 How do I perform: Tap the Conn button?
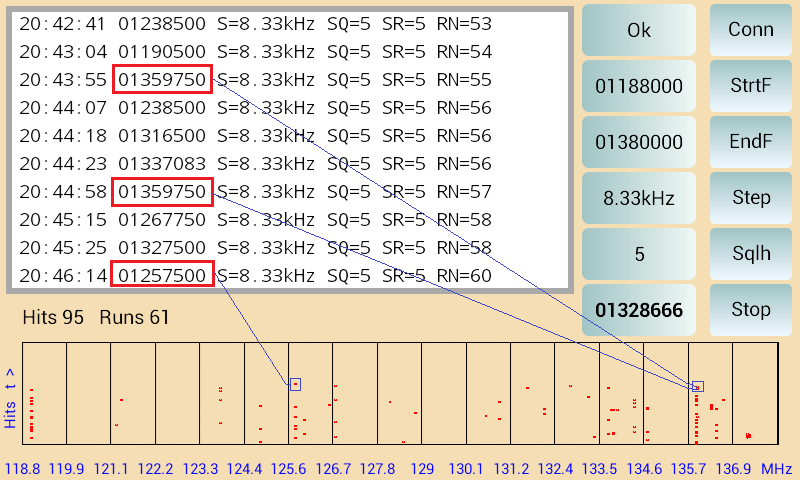click(751, 30)
